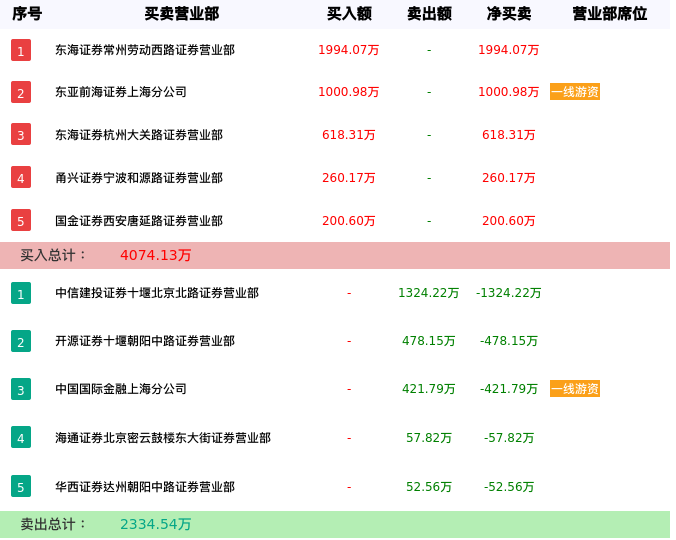Click red rank badge number 1
The image size is (676, 540).
(x=21, y=50)
